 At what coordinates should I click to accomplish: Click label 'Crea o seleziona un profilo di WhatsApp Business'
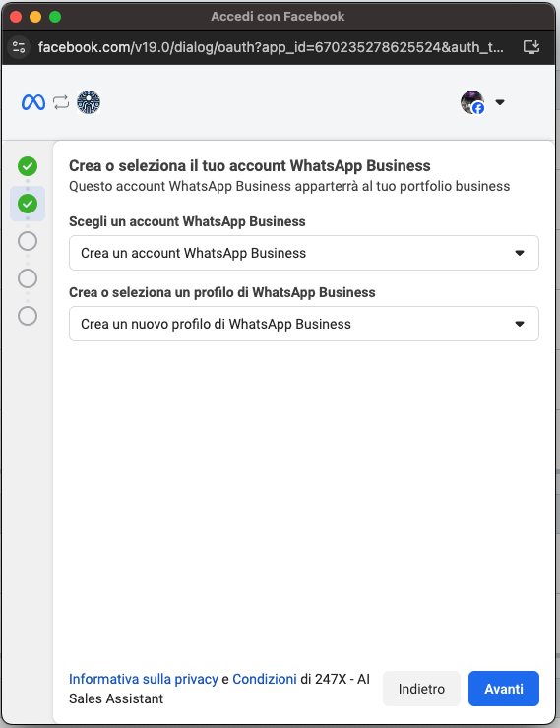pos(222,292)
